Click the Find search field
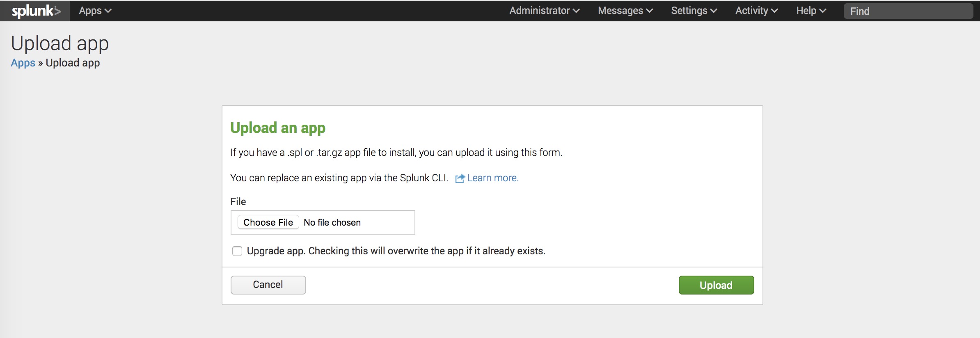This screenshot has height=338, width=980. coord(908,11)
